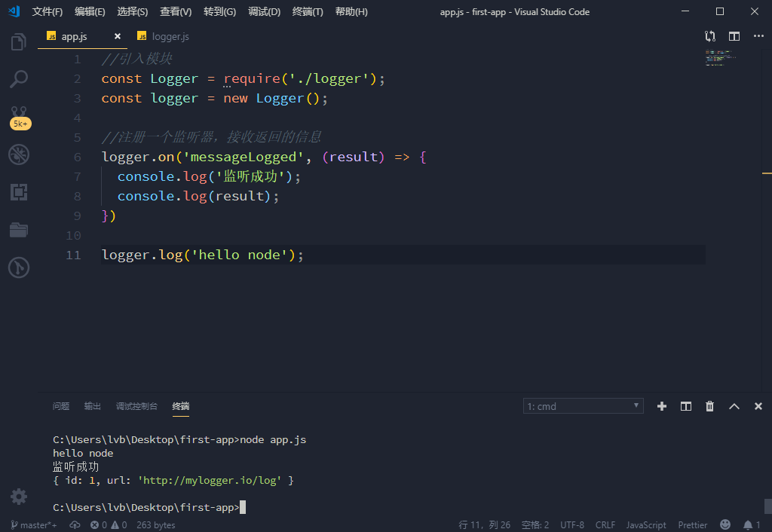772x532 pixels.
Task: Open the folder-shaped icon in activity bar
Action: point(19,230)
